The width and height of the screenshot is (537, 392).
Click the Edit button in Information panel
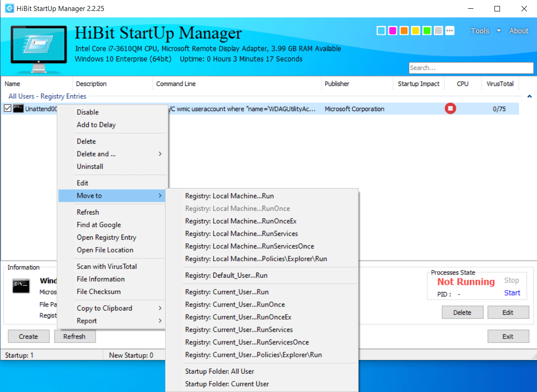(508, 312)
